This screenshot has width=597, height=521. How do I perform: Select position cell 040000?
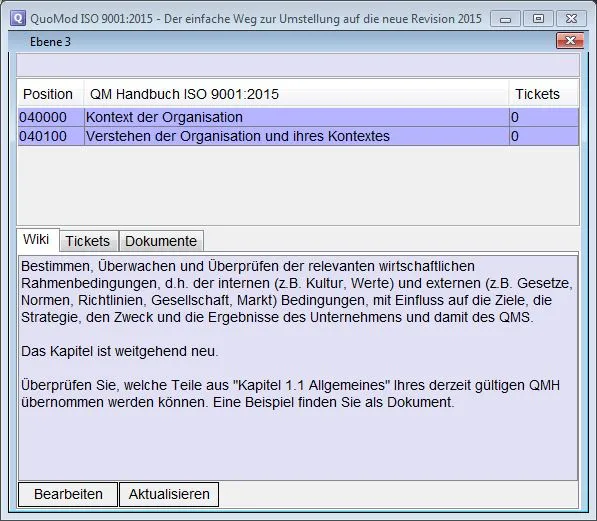coord(51,117)
